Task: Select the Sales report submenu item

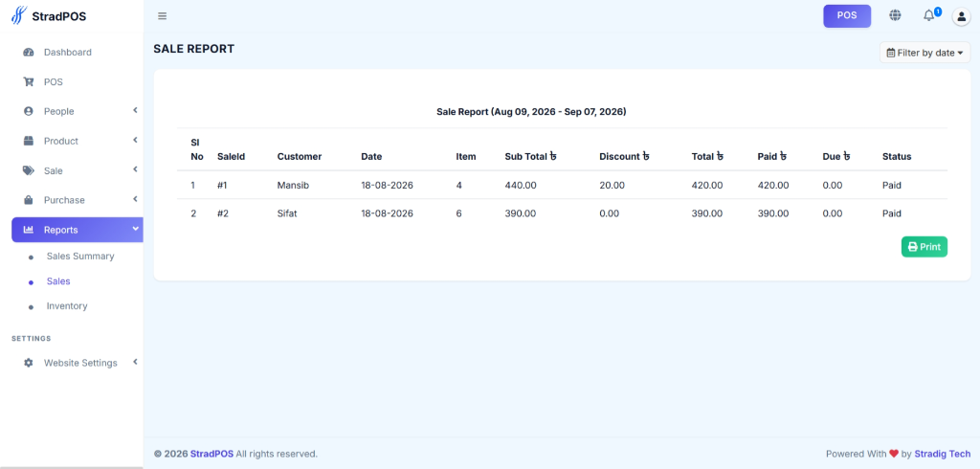Action: tap(58, 281)
